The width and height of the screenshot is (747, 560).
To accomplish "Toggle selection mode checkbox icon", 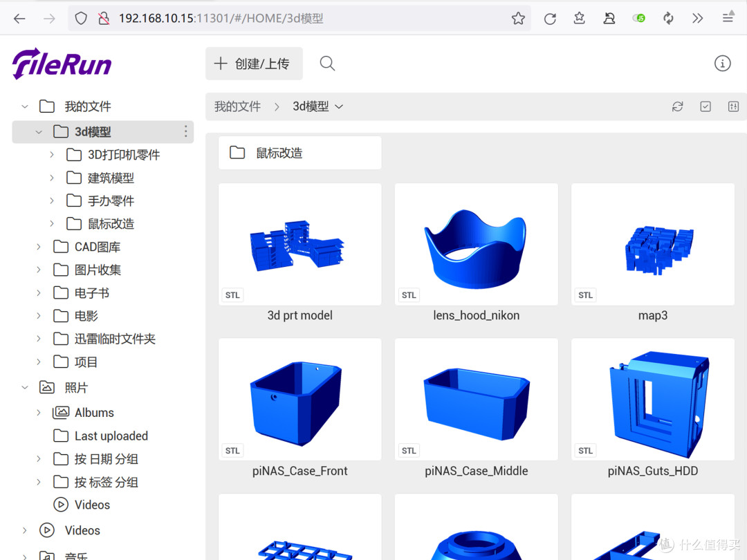I will click(705, 106).
